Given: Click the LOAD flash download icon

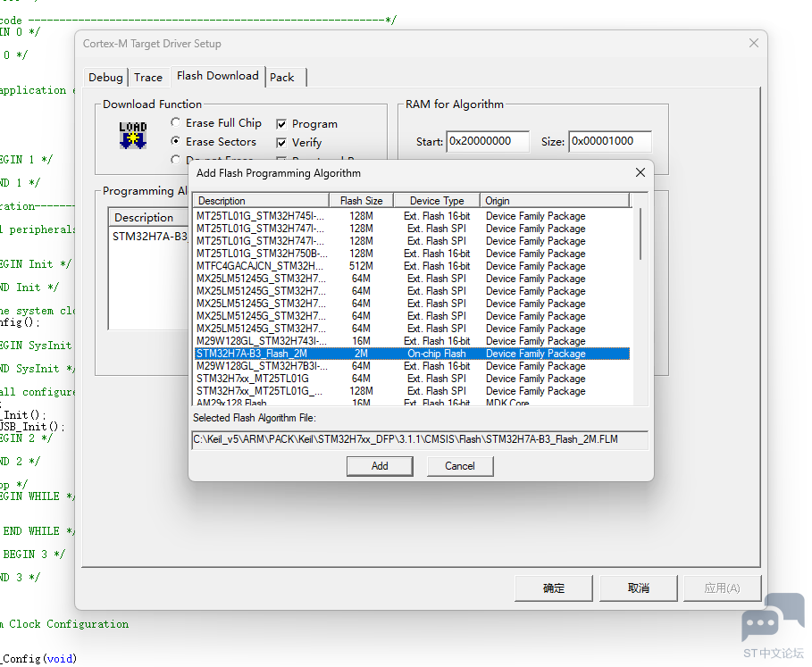Looking at the screenshot, I should [133, 136].
